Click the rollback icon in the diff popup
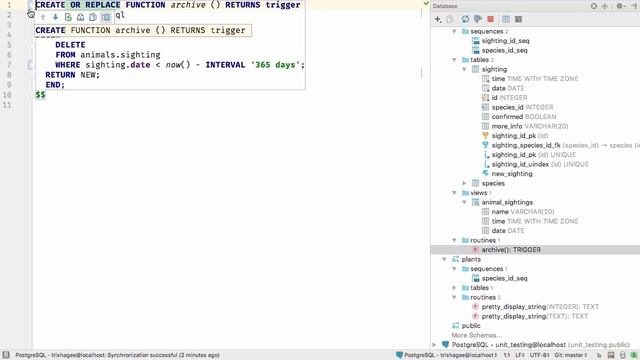The height and width of the screenshot is (360, 640). (68, 17)
